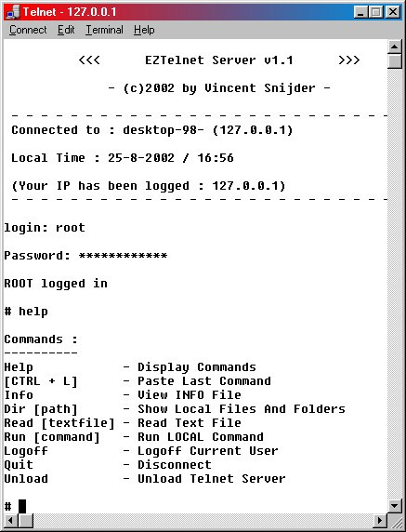Viewport: 406px width, 532px height.
Task: Click the Telnet application icon in title bar
Action: pyautogui.click(x=13, y=12)
